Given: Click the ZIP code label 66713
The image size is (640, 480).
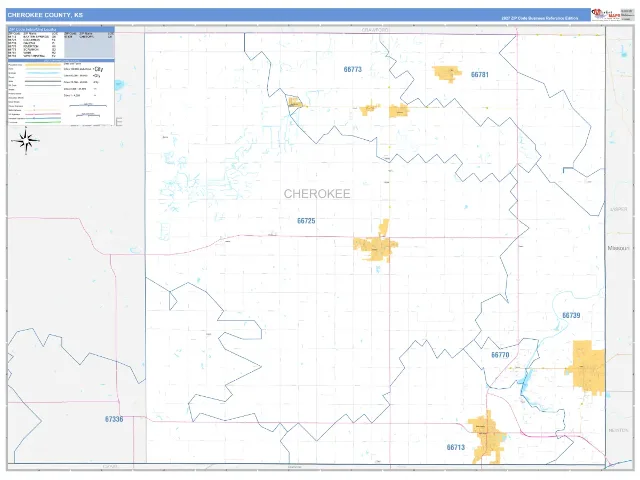Looking at the screenshot, I should (x=456, y=447).
